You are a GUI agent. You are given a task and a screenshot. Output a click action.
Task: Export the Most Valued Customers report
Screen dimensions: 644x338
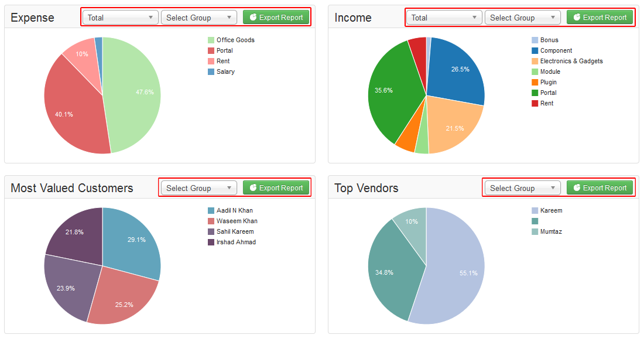(276, 188)
